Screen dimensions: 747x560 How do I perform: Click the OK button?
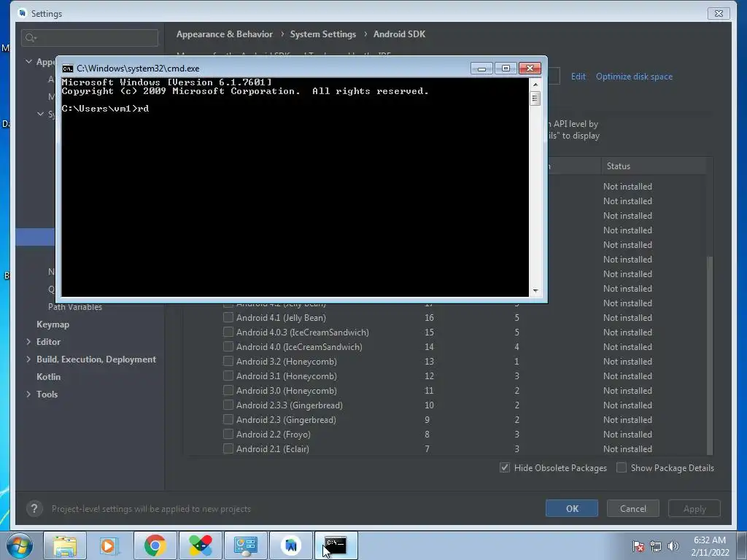click(x=572, y=508)
